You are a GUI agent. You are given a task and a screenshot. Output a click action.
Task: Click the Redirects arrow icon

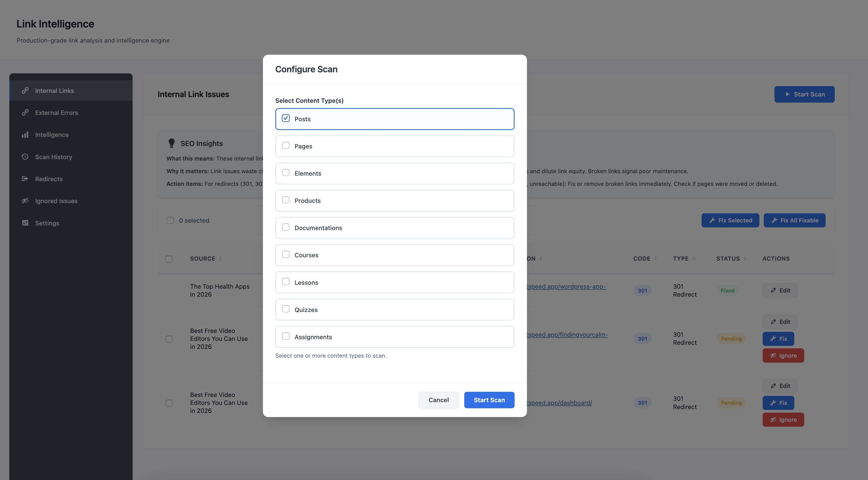(25, 179)
